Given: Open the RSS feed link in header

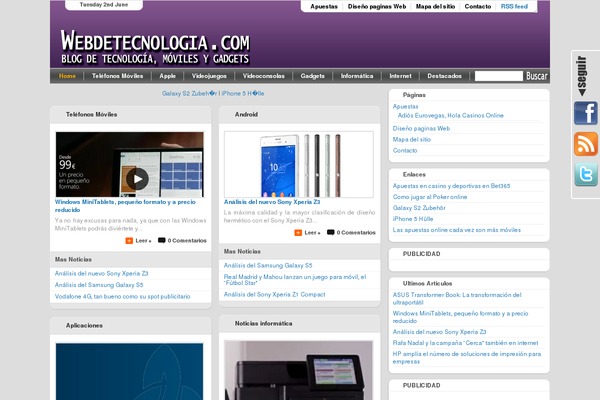Looking at the screenshot, I should tap(514, 7).
